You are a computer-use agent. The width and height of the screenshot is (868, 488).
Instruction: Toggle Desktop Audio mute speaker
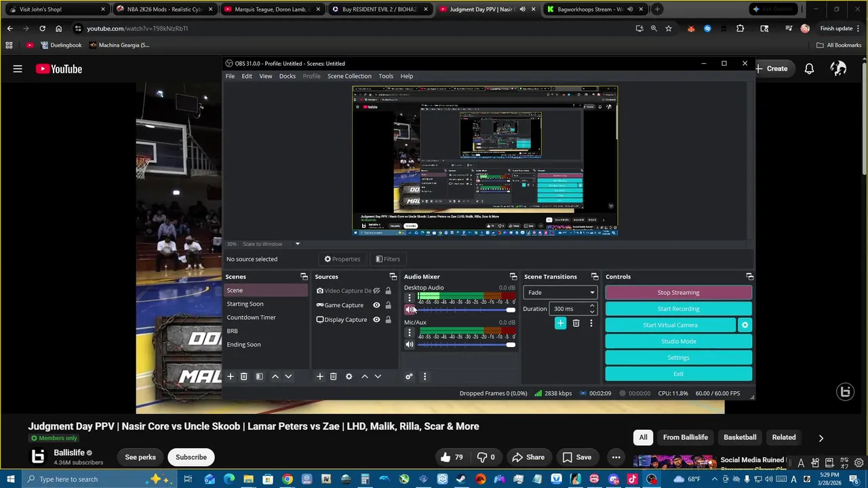tap(409, 310)
